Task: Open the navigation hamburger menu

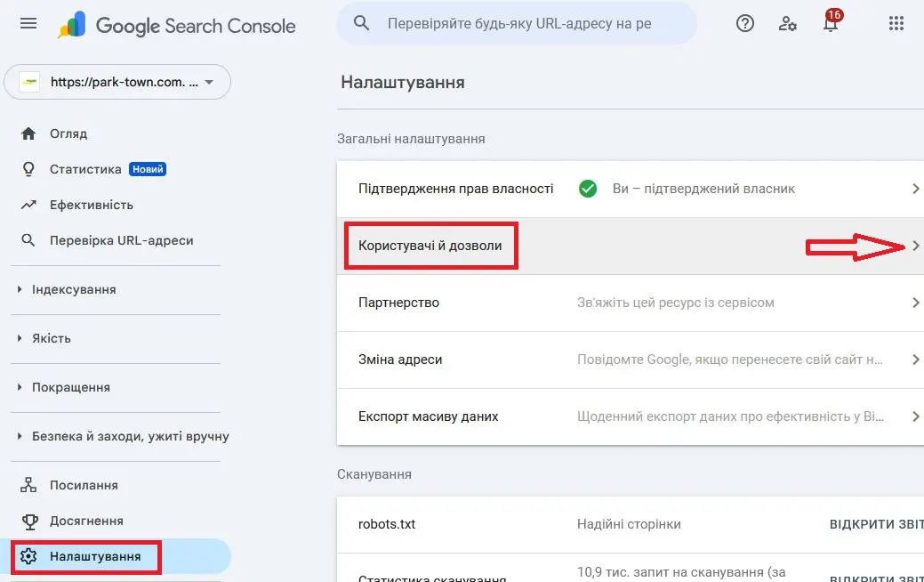Action: (28, 24)
